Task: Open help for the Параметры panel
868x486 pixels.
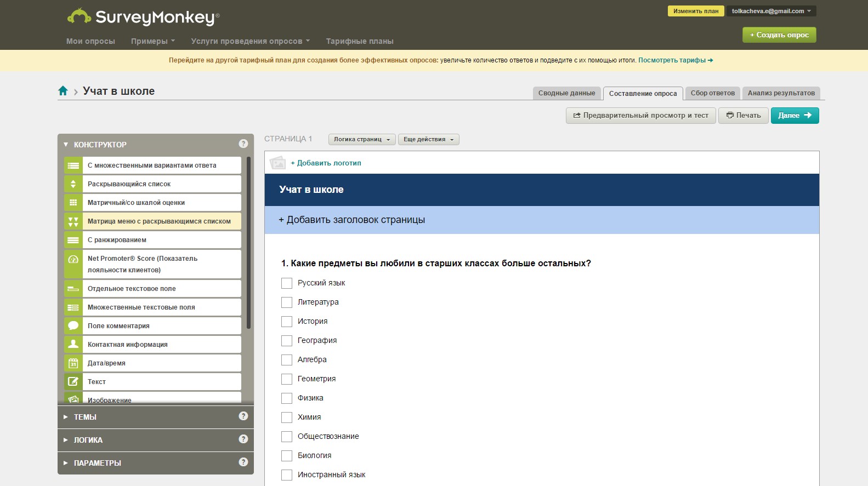Action: click(243, 462)
